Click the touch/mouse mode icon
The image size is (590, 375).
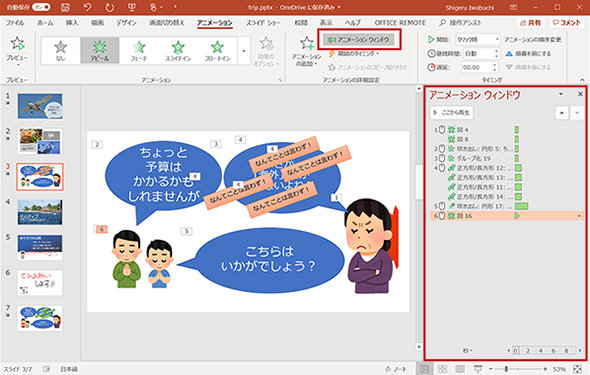point(153,7)
